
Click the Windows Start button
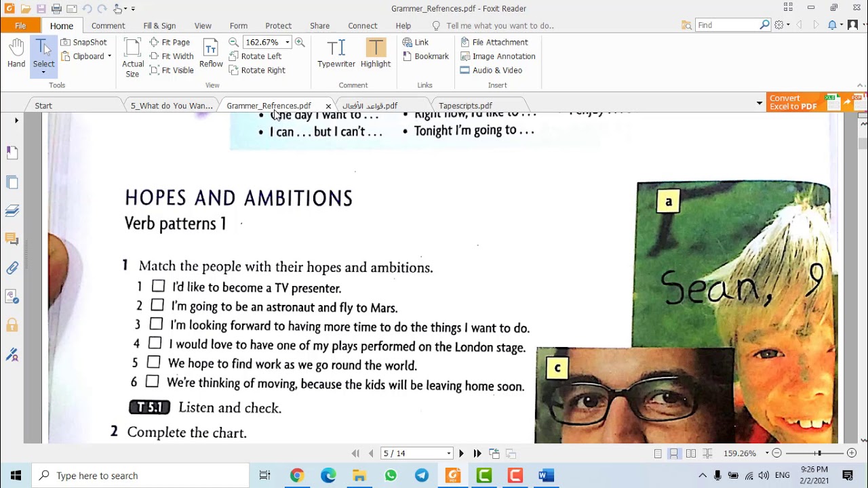pyautogui.click(x=16, y=476)
